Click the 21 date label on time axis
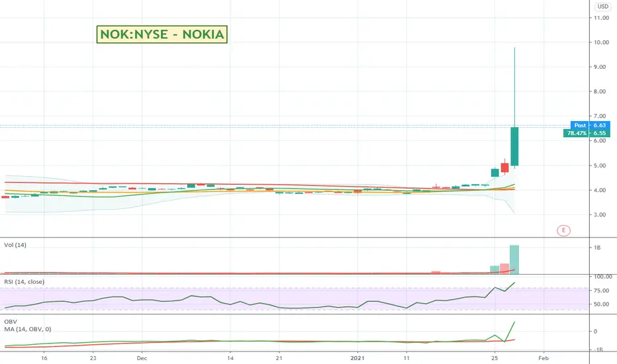Image resolution: width=617 pixels, height=364 pixels. click(279, 358)
